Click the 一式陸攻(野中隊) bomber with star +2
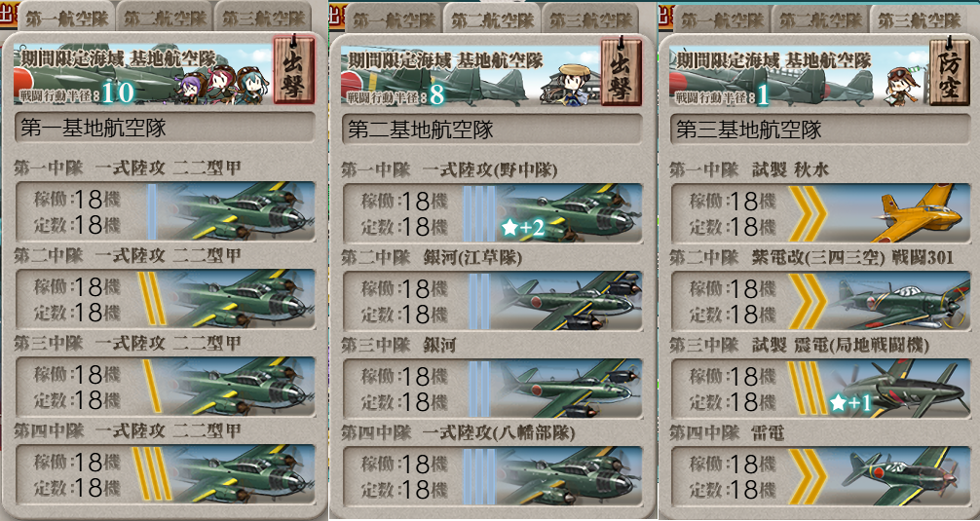The height and width of the screenshot is (521, 980). [570, 213]
